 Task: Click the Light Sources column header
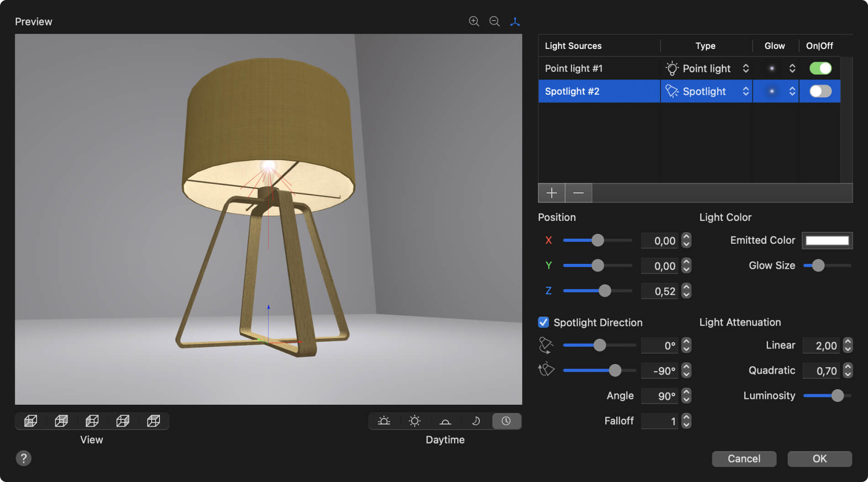(573, 46)
